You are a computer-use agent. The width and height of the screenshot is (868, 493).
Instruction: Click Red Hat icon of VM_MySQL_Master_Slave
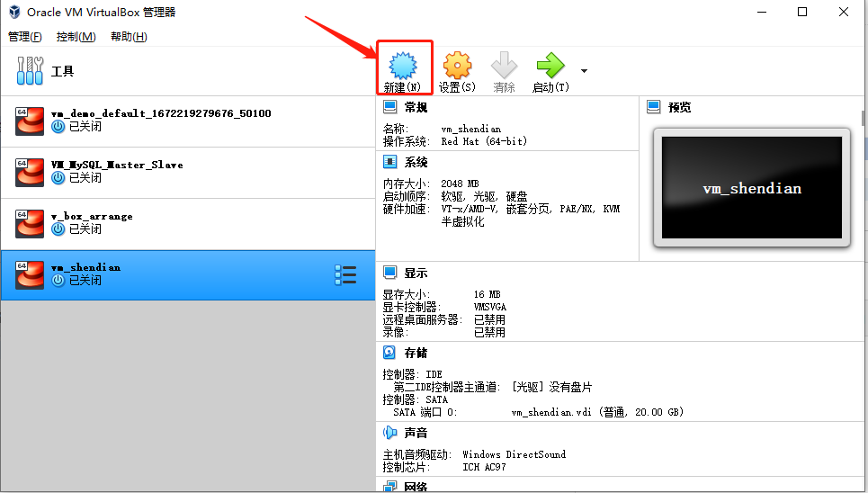coord(30,172)
